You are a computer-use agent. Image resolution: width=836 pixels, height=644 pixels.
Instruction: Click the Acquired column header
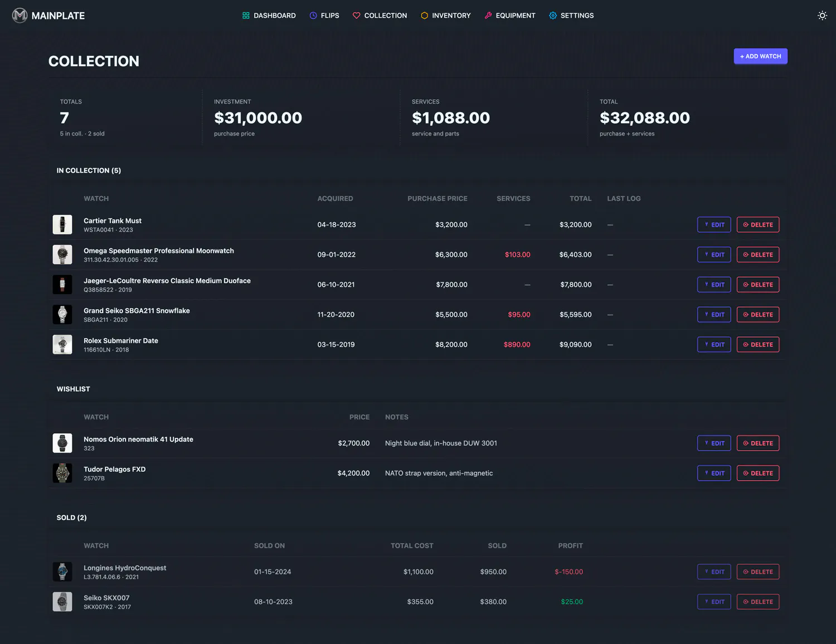[336, 199]
